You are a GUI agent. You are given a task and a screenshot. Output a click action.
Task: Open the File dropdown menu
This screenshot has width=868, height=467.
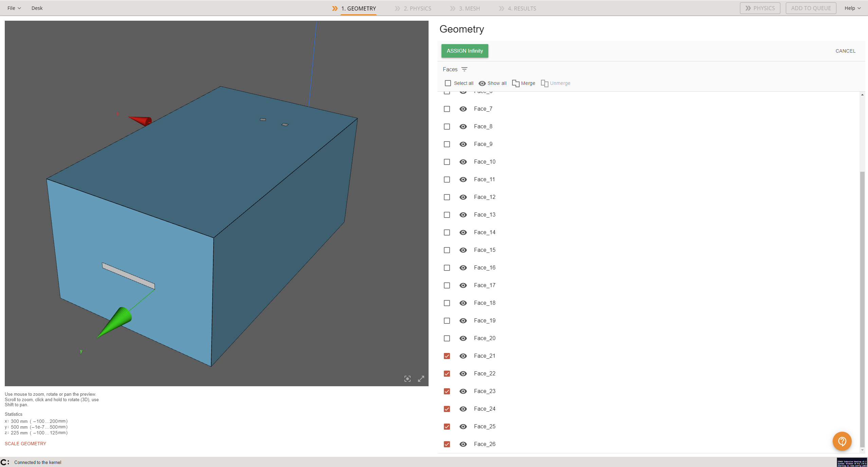pyautogui.click(x=14, y=8)
